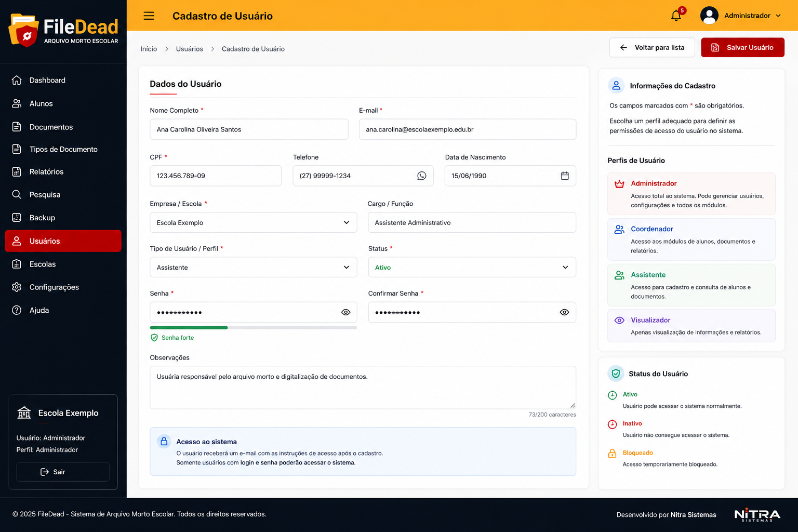
Task: Click the password strength bar
Action: click(x=254, y=328)
